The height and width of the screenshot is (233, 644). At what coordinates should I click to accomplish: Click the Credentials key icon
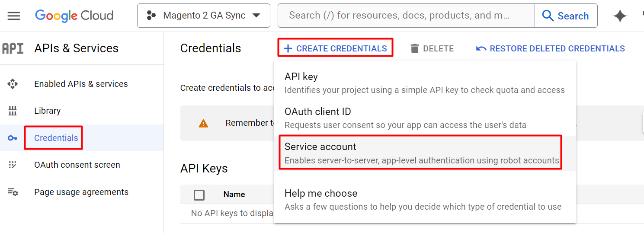pos(13,138)
